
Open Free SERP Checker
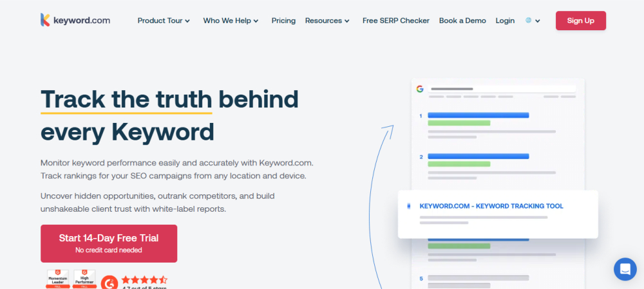pos(396,21)
